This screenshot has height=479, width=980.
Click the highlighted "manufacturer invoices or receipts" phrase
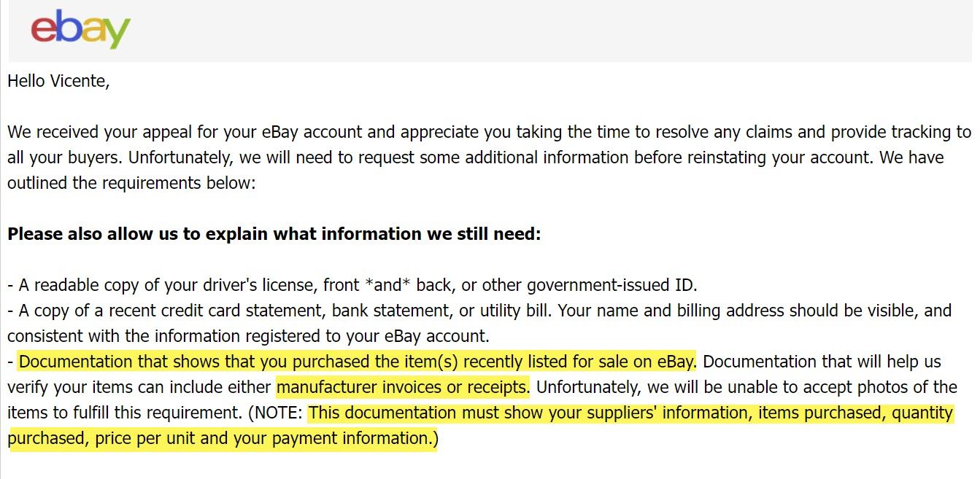coord(403,387)
